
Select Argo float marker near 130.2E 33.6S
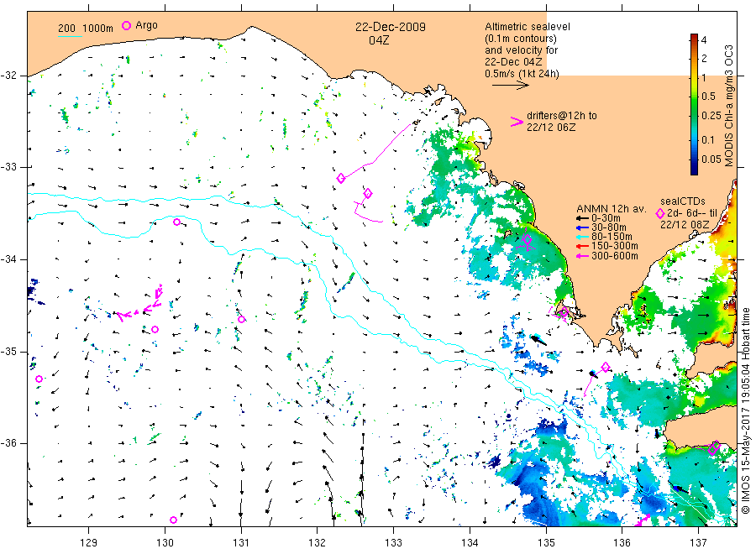click(177, 222)
